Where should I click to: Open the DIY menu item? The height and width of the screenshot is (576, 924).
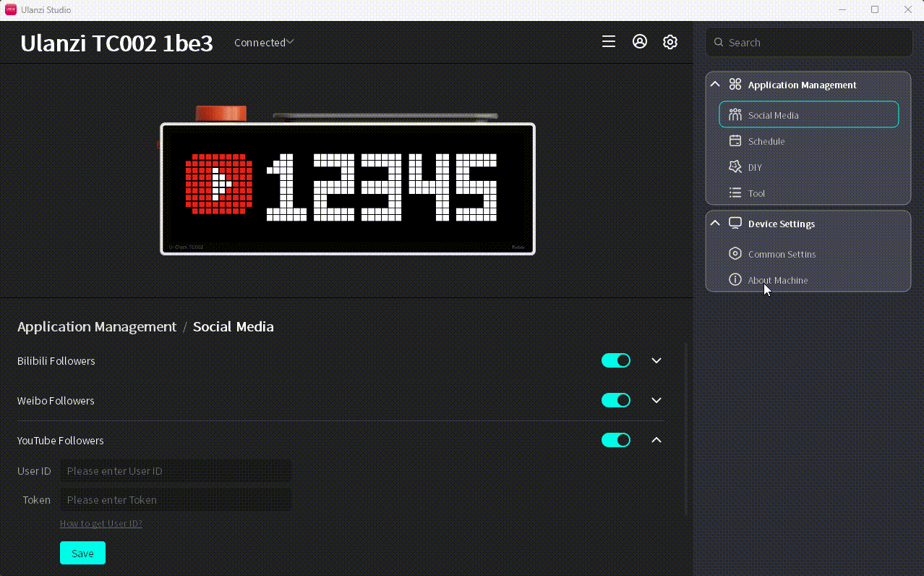click(809, 167)
